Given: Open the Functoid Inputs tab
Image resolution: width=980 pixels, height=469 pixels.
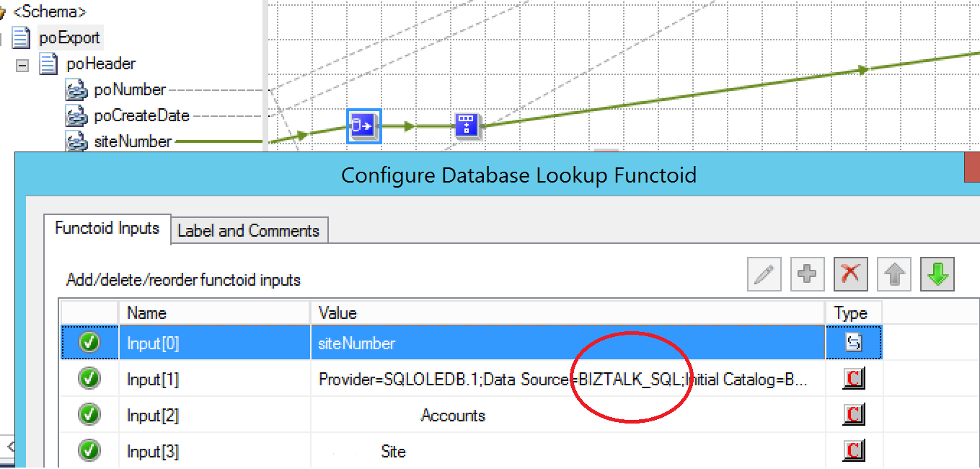Looking at the screenshot, I should click(x=107, y=228).
